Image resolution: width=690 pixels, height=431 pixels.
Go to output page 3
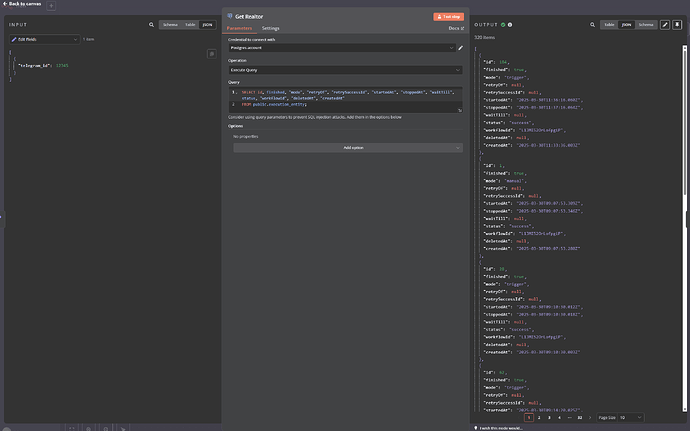(549, 417)
